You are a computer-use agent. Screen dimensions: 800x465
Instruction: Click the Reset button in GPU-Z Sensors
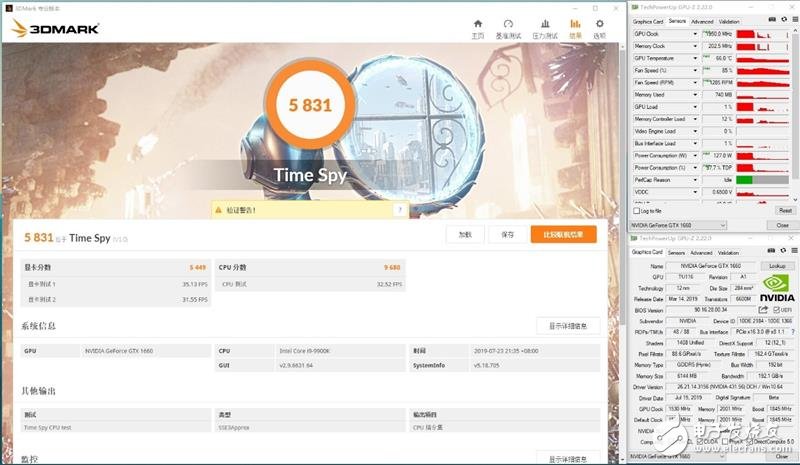pyautogui.click(x=785, y=210)
